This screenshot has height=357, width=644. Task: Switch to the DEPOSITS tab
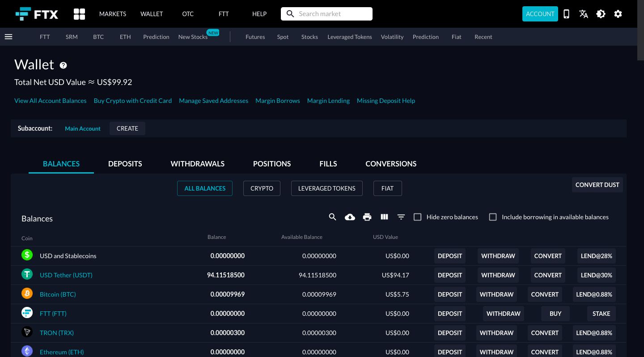click(x=125, y=164)
